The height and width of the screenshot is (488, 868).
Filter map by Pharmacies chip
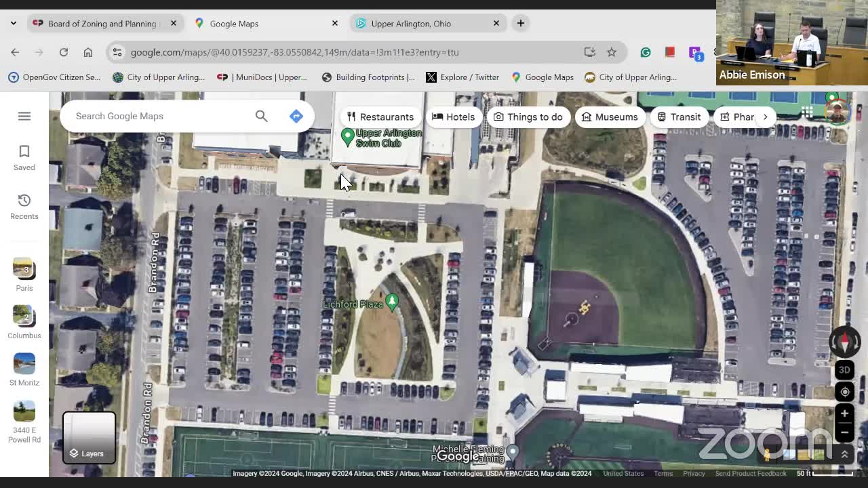pos(736,117)
